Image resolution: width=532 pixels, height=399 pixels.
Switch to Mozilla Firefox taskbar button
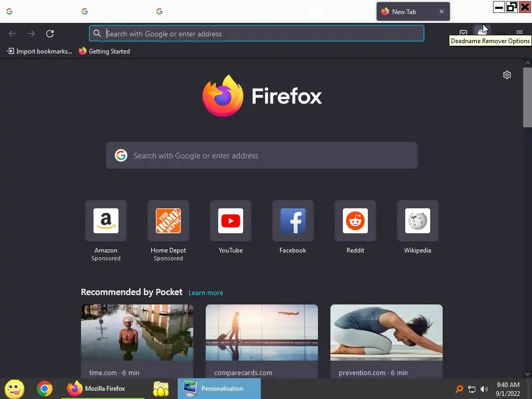103,389
